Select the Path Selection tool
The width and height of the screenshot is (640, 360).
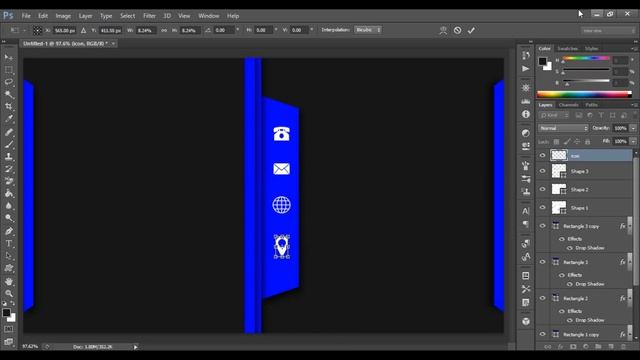(9, 256)
